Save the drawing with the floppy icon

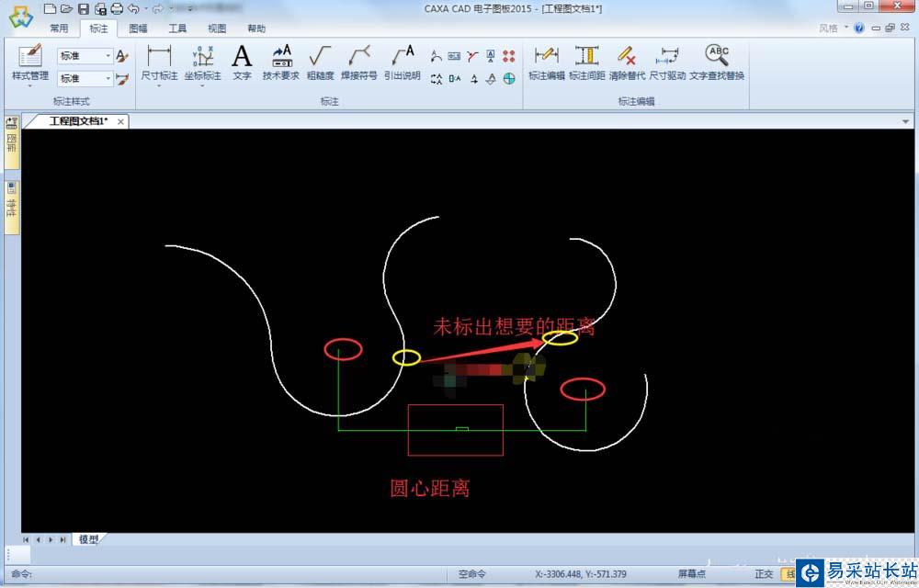pos(84,9)
